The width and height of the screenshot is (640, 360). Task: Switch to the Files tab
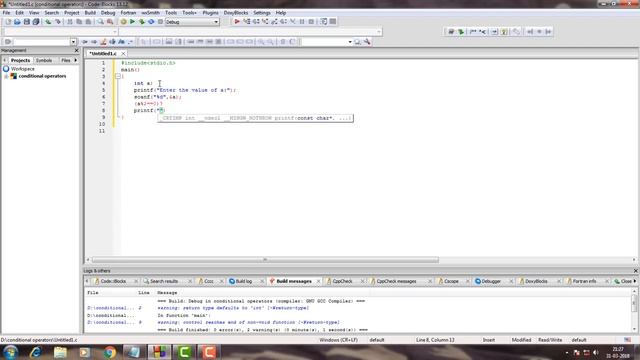point(65,60)
